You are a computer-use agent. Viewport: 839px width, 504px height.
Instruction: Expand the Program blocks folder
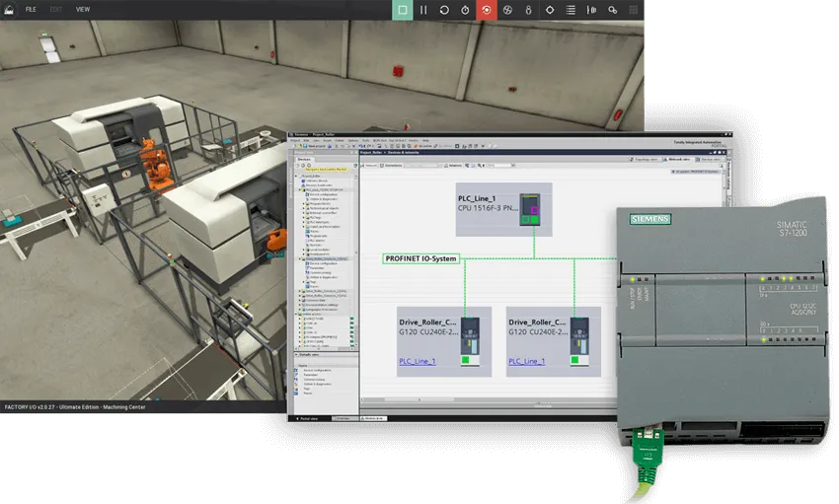(303, 203)
